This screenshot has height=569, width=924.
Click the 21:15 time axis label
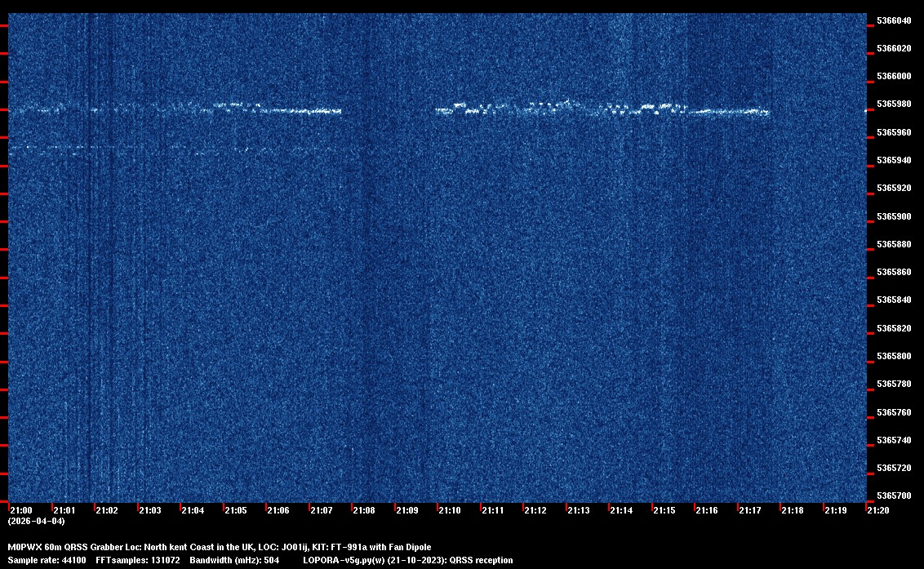664,510
